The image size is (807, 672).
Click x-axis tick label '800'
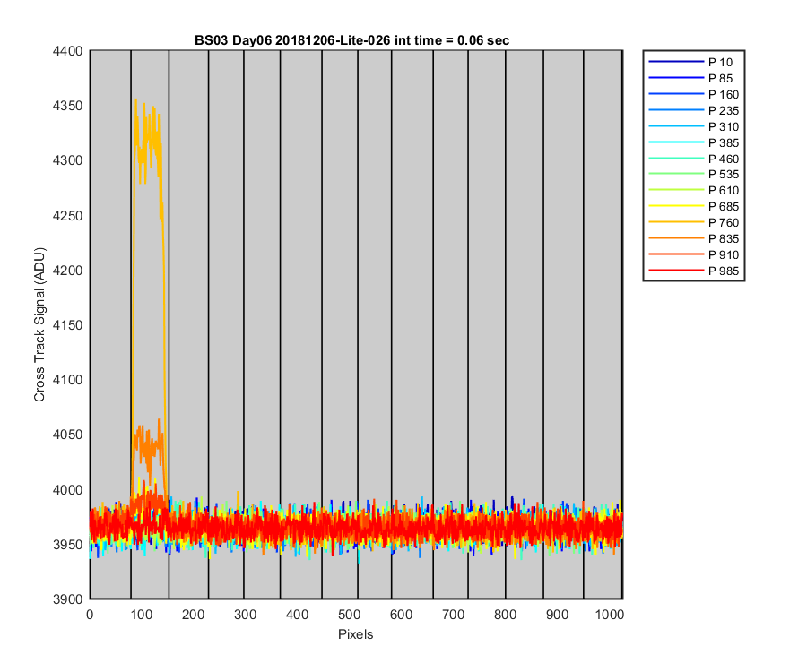(505, 615)
